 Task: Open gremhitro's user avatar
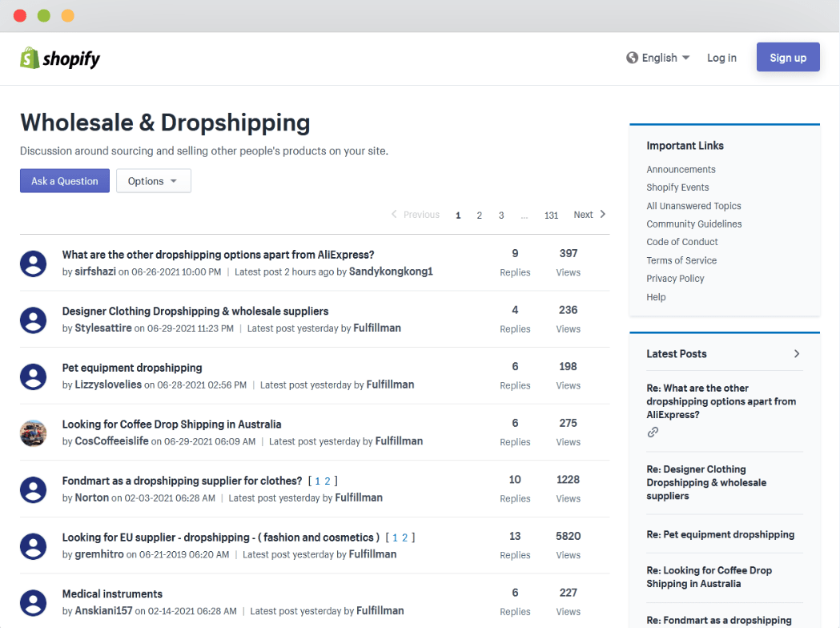click(33, 546)
